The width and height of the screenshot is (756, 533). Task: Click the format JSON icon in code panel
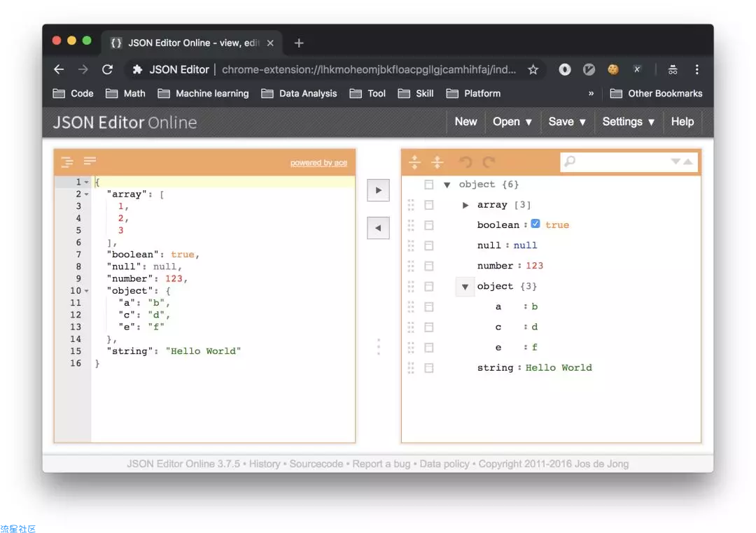point(67,162)
